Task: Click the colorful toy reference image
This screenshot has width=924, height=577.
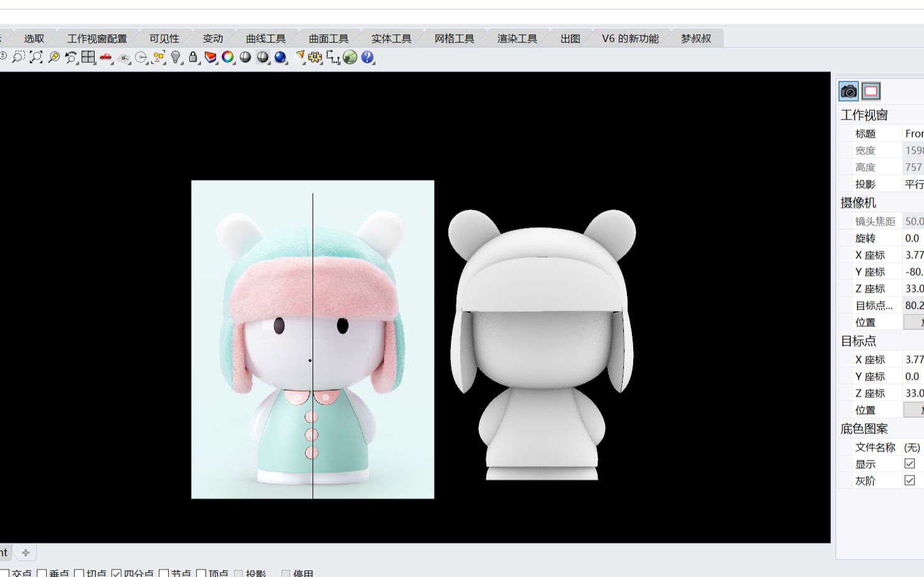Action: 313,339
